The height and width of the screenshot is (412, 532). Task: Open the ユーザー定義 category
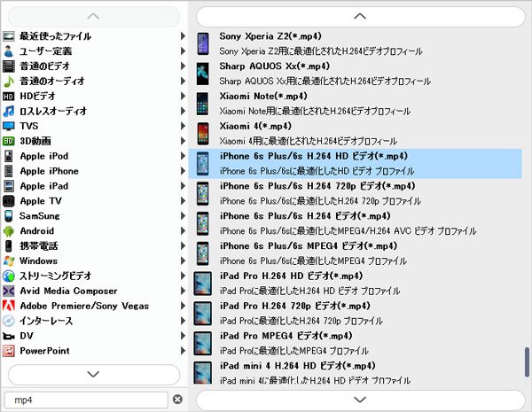coord(94,51)
